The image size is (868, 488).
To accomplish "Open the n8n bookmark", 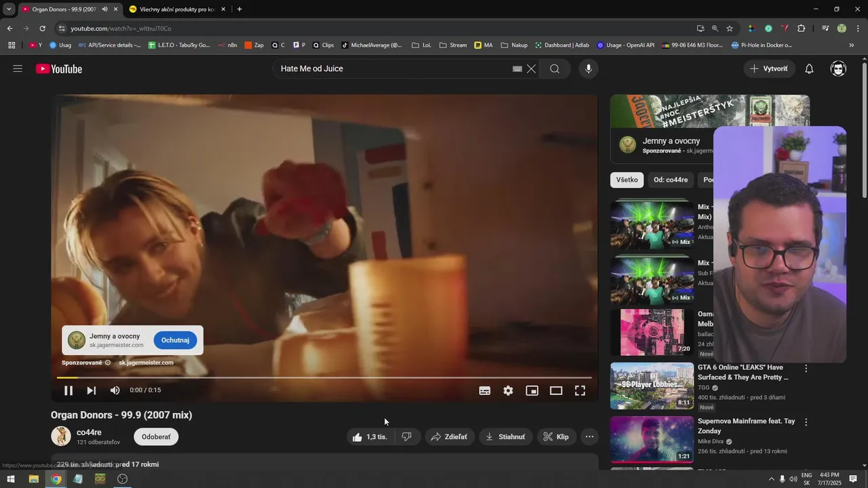I will tap(228, 45).
